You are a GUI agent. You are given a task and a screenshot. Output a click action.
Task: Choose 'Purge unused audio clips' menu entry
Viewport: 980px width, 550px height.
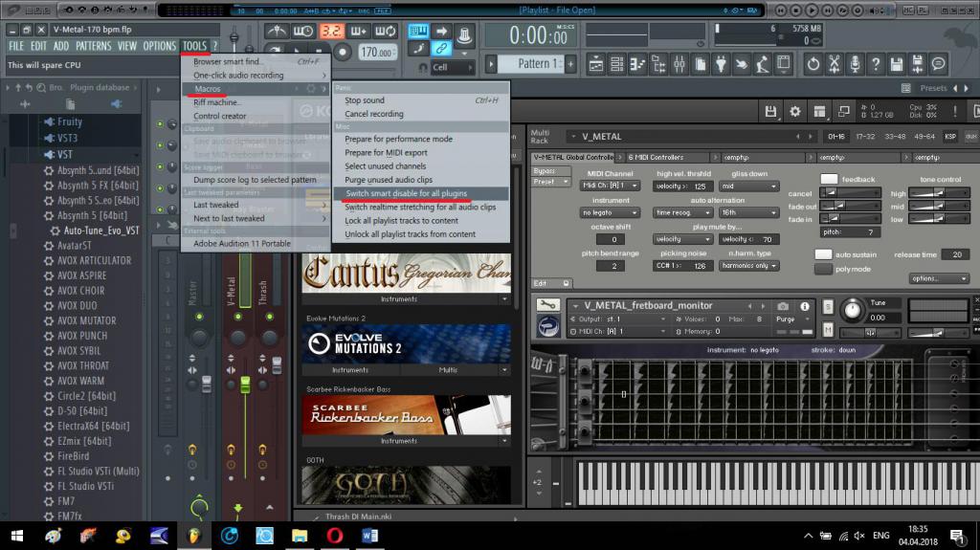pos(389,180)
